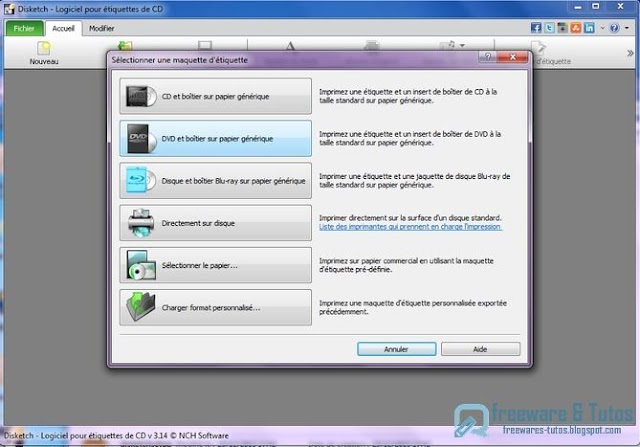Screen dimensions: 640x447
Task: Click the green folder load icon
Action: (x=141, y=307)
